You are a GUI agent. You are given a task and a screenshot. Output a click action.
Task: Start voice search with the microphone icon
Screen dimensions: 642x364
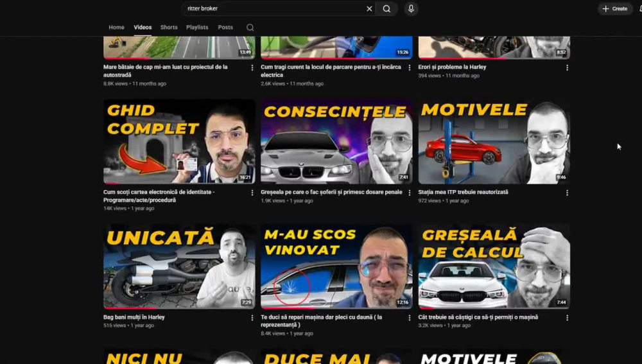411,8
